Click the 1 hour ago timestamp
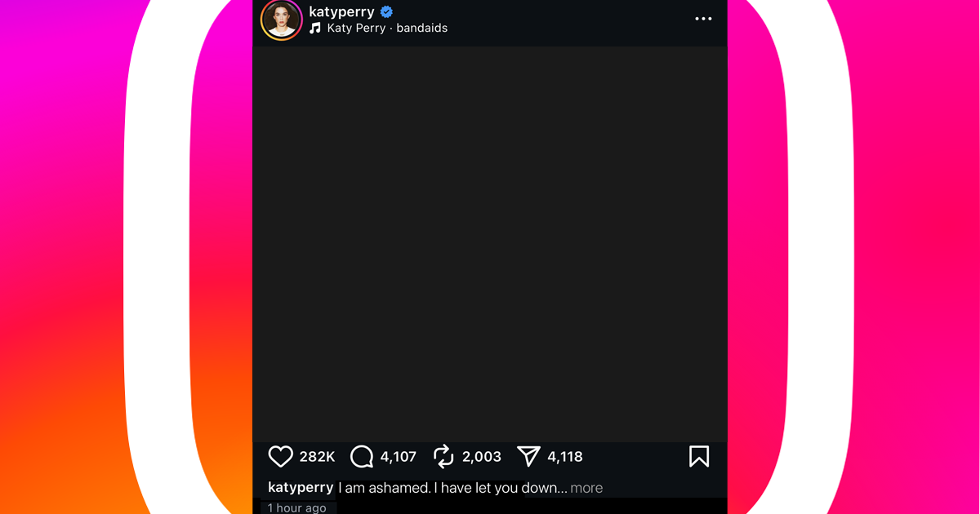This screenshot has width=980, height=514. [296, 507]
